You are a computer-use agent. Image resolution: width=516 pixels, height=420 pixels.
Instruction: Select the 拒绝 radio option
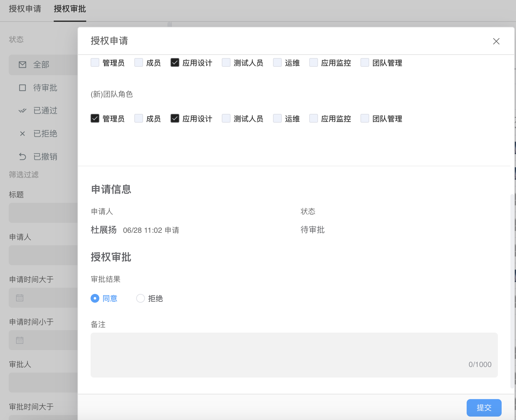click(141, 298)
